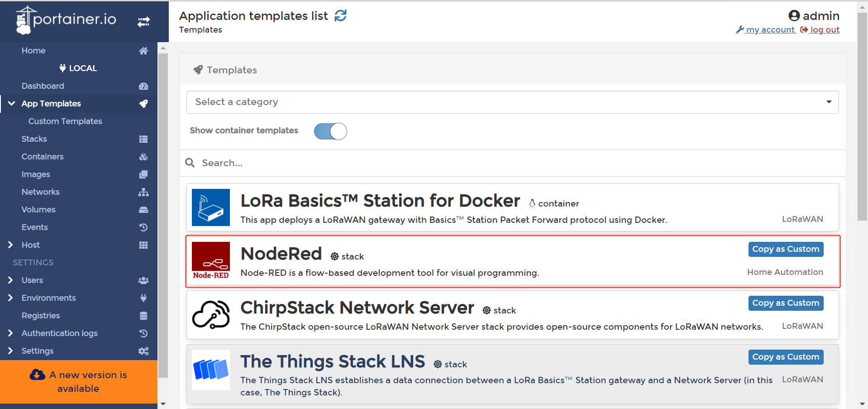
Task: Click the Networks sitemap icon
Action: point(143,192)
